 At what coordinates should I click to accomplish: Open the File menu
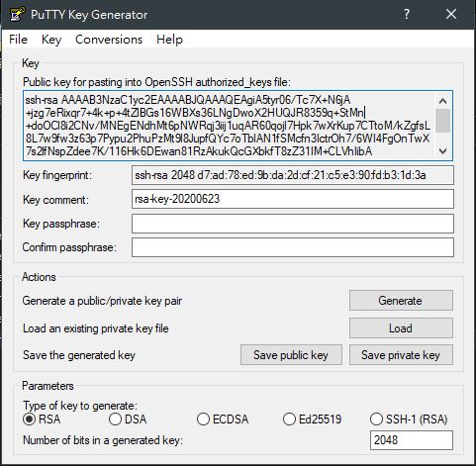click(18, 40)
